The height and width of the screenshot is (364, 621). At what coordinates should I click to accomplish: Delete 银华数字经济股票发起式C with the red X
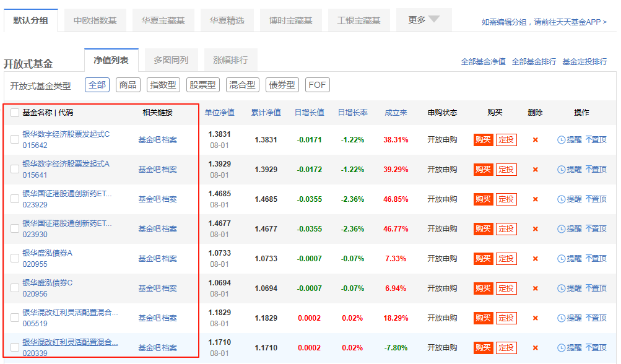point(535,140)
